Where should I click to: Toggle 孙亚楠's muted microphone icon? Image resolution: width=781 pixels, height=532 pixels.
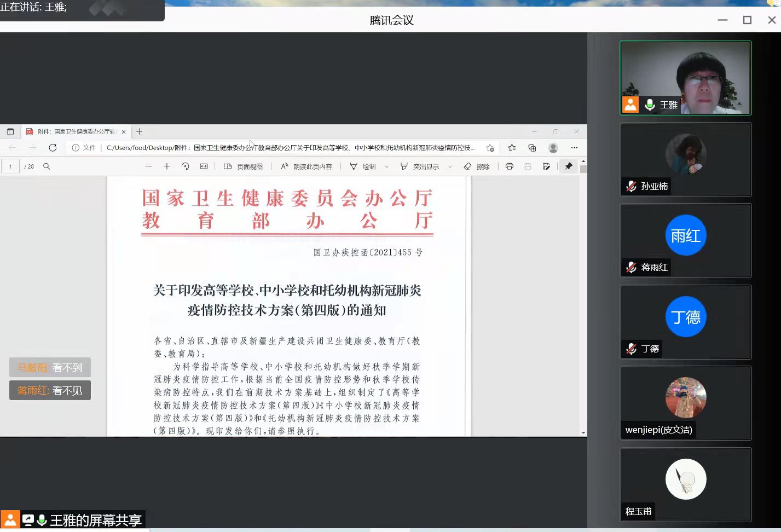pyautogui.click(x=631, y=186)
